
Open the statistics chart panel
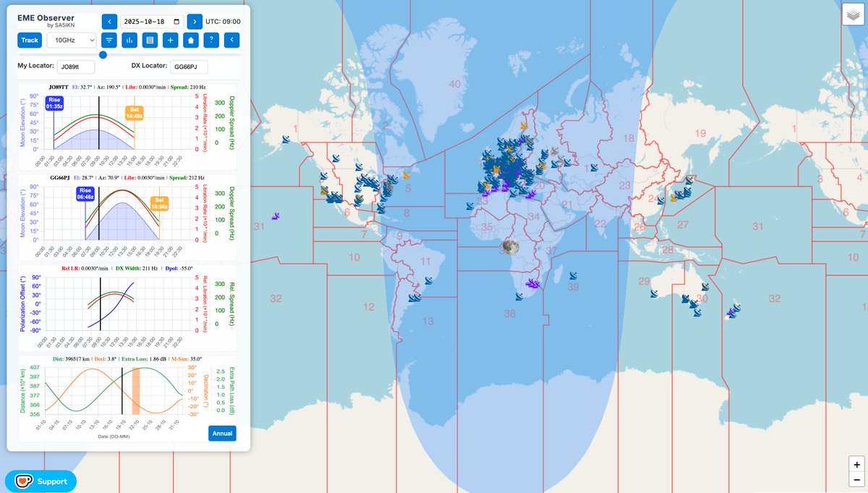coord(129,40)
